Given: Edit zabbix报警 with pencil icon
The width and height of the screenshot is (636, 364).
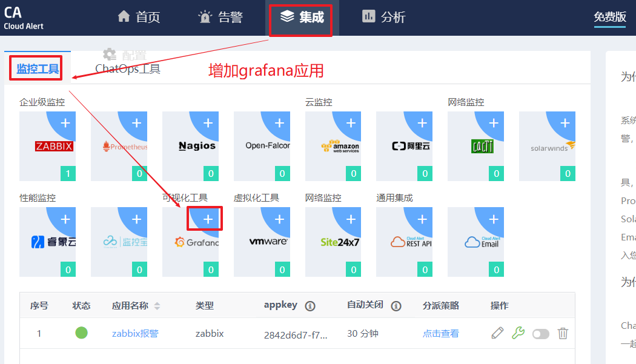Looking at the screenshot, I should click(x=497, y=333).
